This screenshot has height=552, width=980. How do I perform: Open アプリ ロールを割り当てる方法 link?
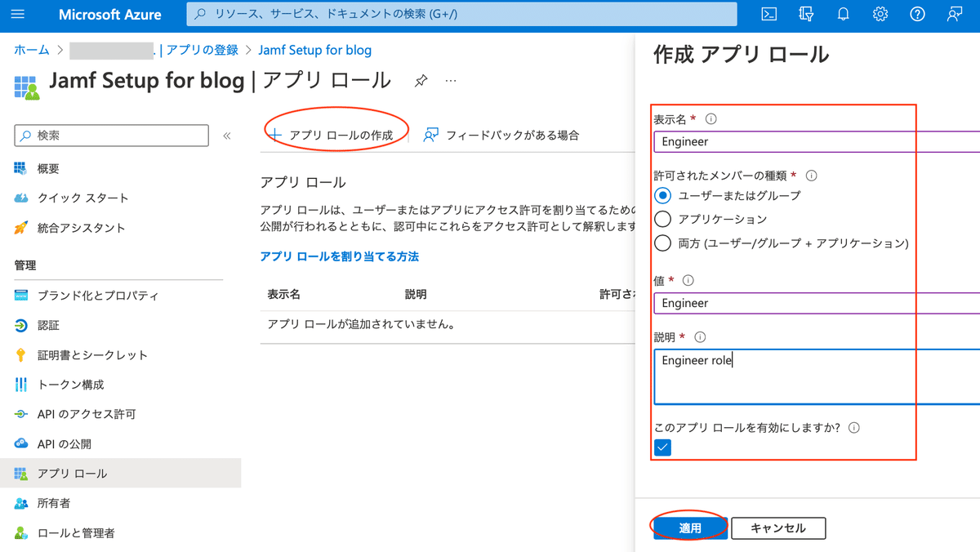tap(339, 256)
